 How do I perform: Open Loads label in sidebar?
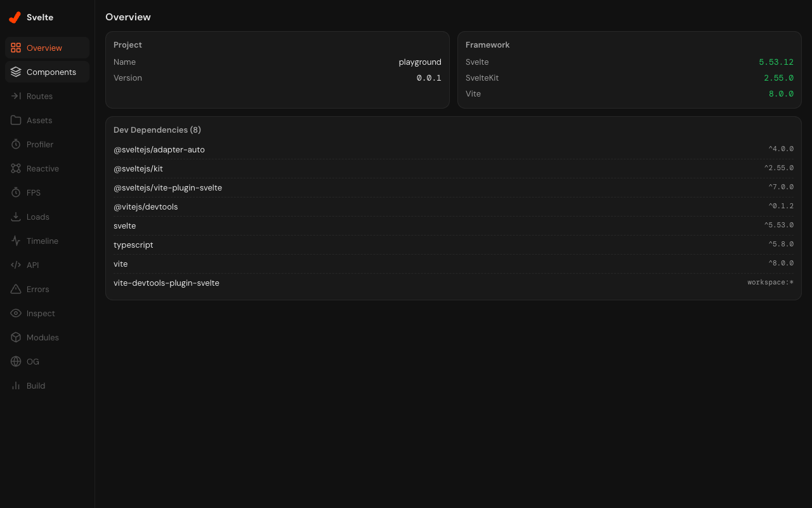38,217
